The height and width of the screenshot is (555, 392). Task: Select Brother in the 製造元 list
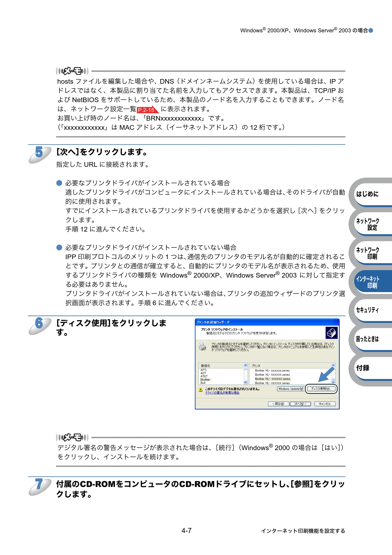click(x=205, y=380)
